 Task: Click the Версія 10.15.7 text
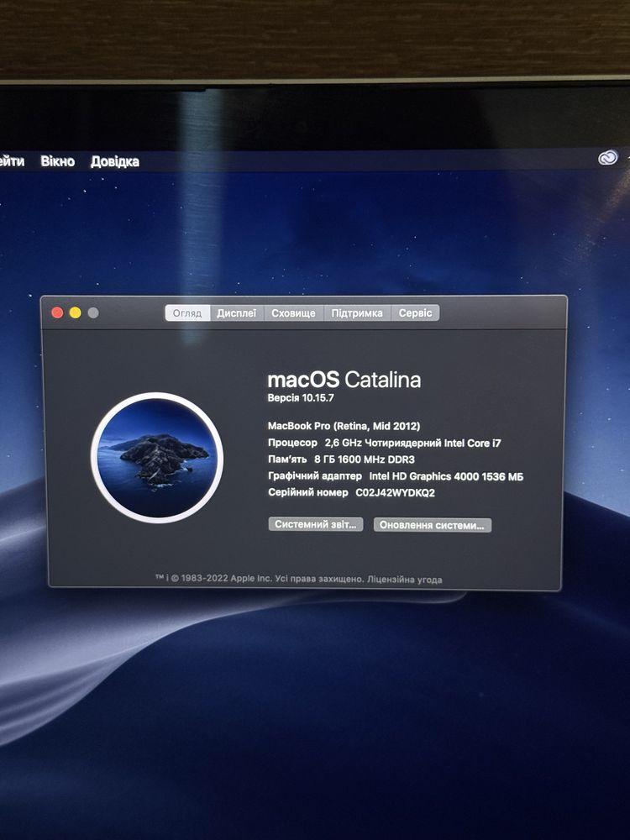301,398
